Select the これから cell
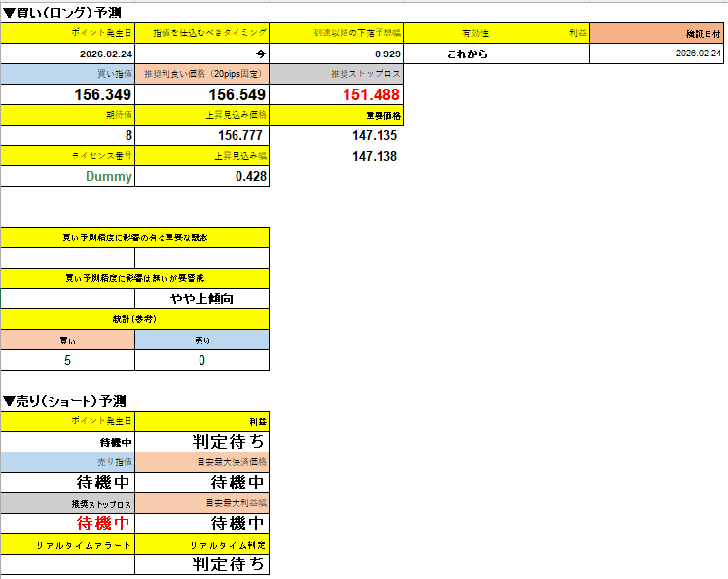The width and height of the screenshot is (728, 579). 447,54
